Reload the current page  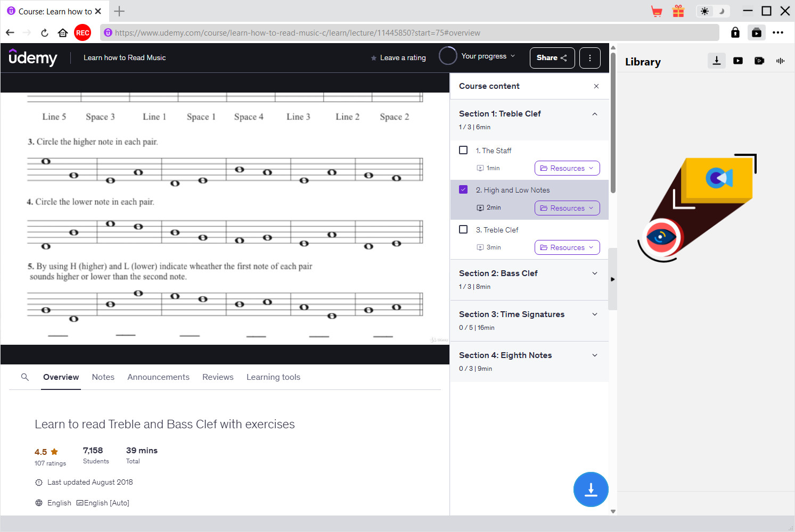[x=45, y=32]
